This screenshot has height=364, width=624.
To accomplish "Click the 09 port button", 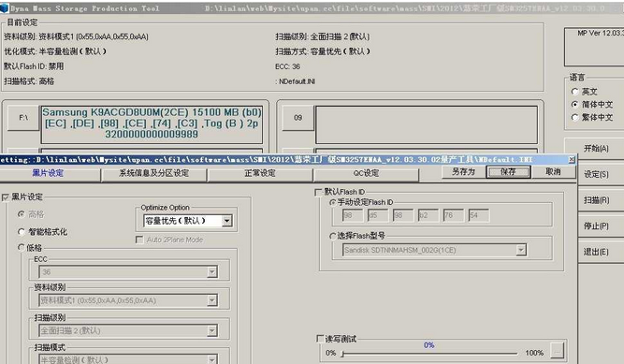I will pyautogui.click(x=298, y=118).
